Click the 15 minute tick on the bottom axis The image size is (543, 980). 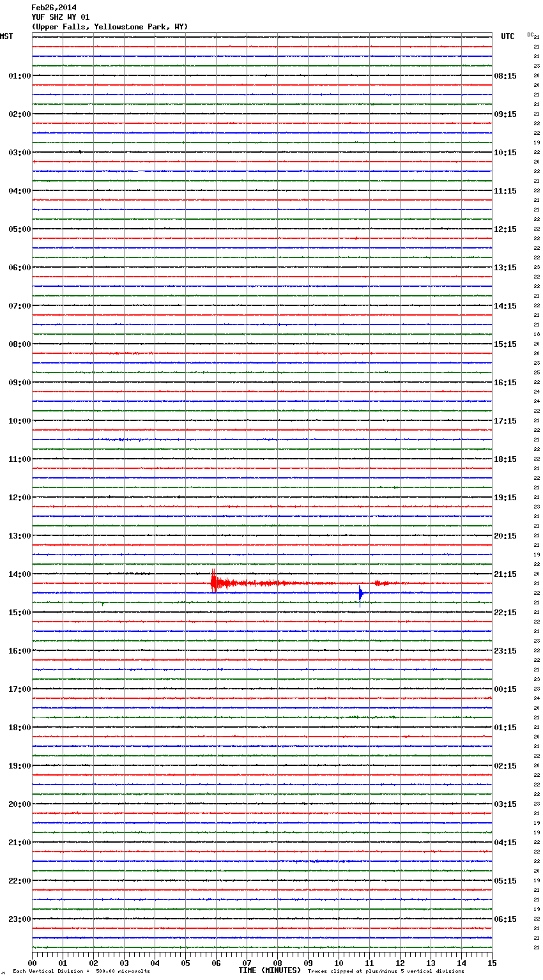492,963
